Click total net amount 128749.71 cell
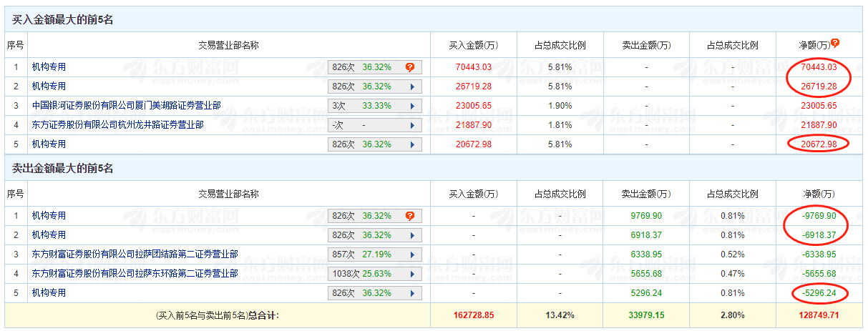 point(819,315)
